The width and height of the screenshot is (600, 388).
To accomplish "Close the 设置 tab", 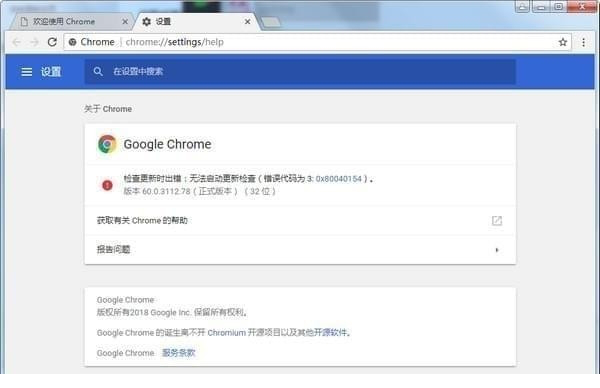I will coord(248,22).
